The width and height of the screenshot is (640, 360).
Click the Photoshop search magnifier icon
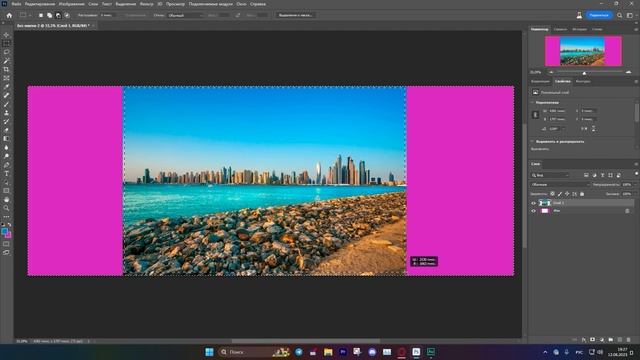coord(620,15)
